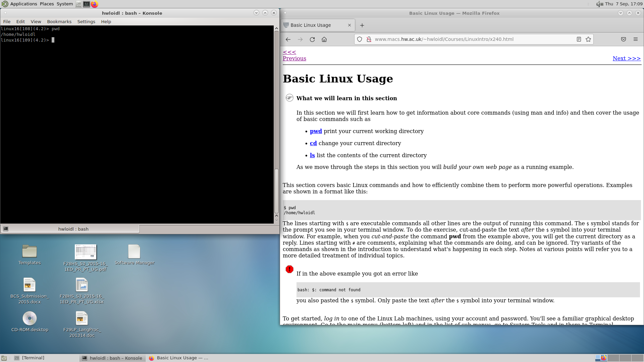Click the URL address bar field
This screenshot has width=644, height=362.
point(470,39)
